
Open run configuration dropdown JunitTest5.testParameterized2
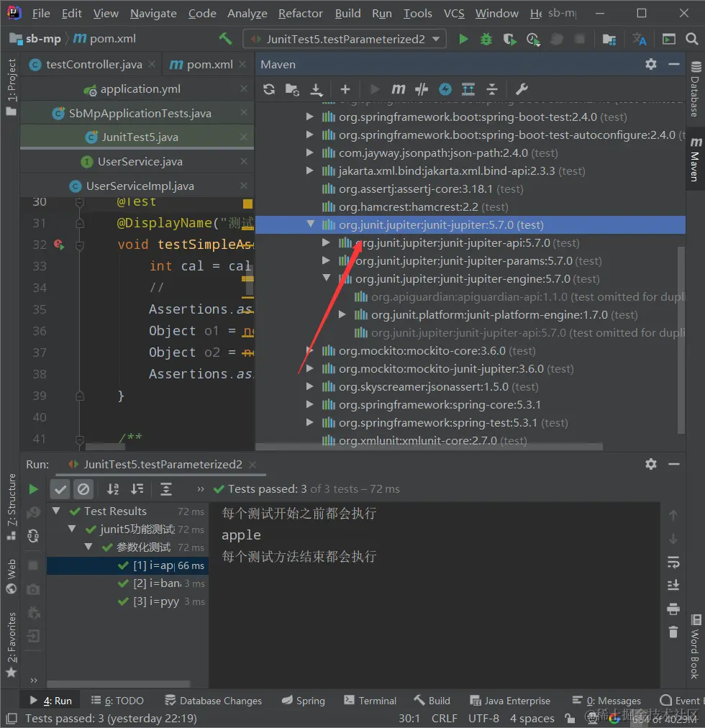pyautogui.click(x=345, y=39)
